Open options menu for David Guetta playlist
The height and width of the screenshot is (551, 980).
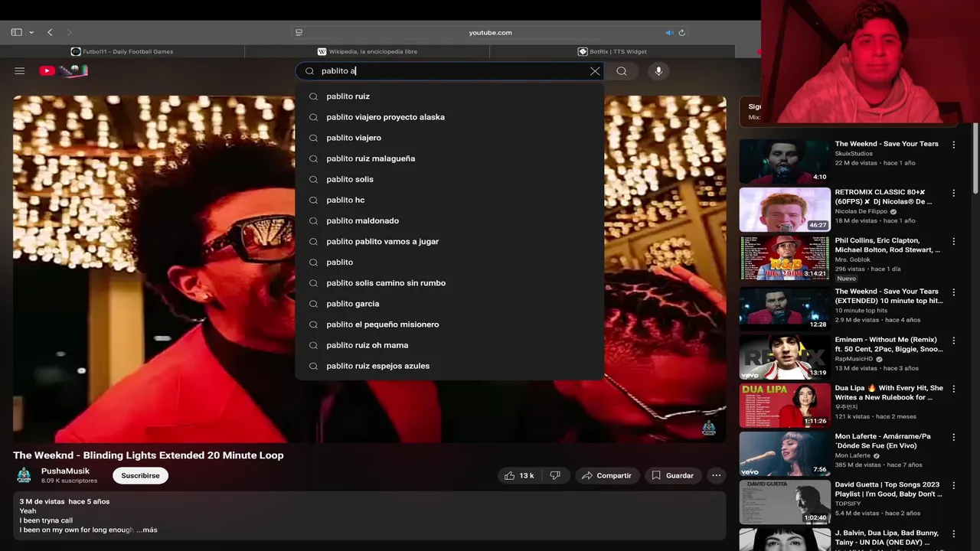(954, 486)
